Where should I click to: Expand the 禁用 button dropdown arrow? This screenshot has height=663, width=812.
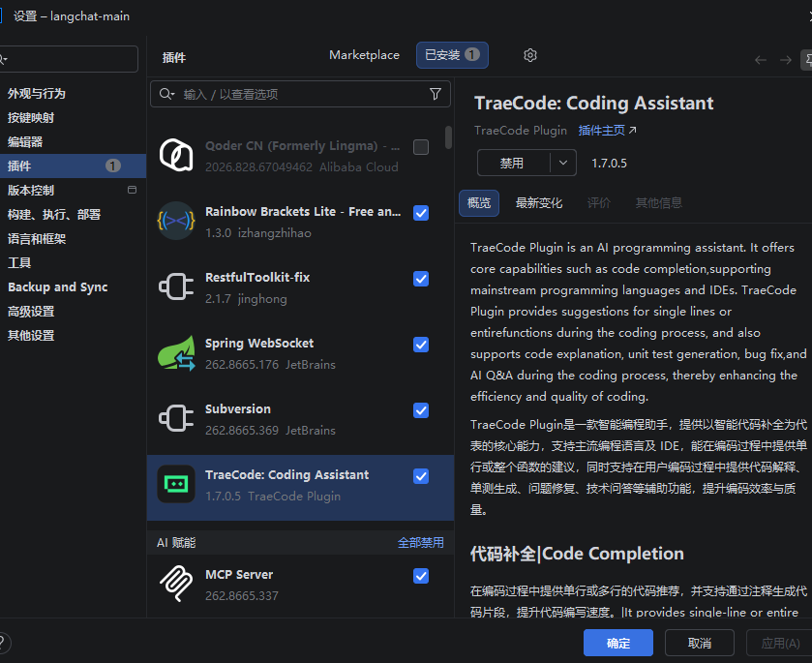[x=563, y=163]
